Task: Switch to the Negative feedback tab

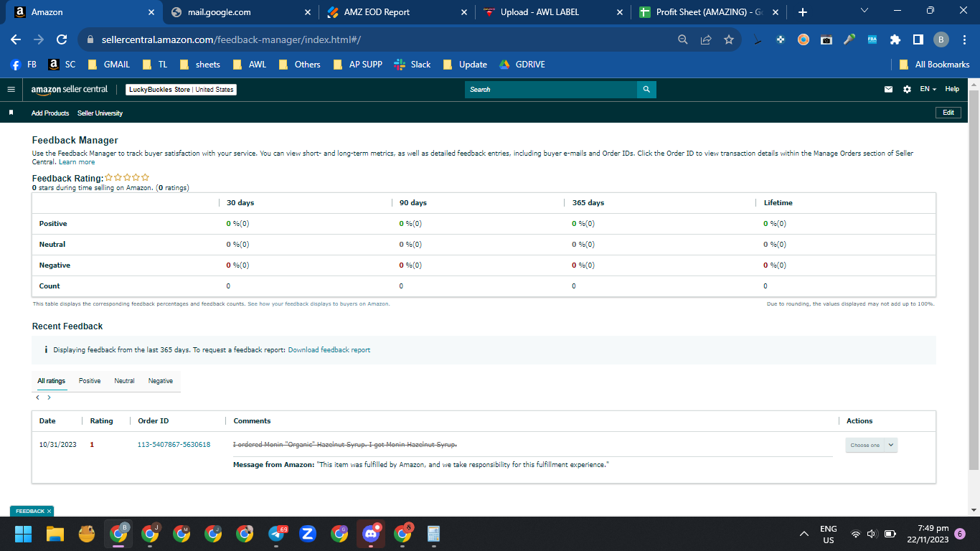Action: coord(161,381)
